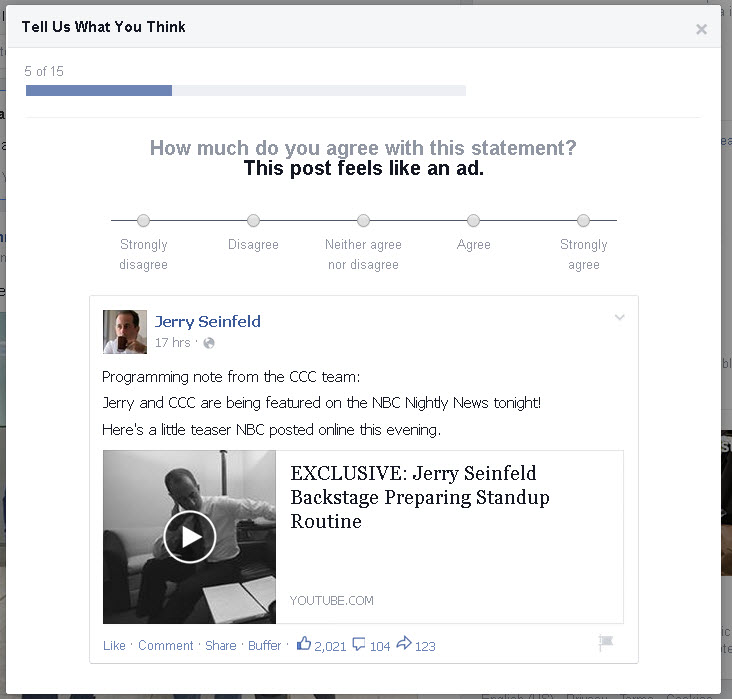Open Jerry Seinfeld profile name link
This screenshot has width=732, height=699.
point(208,321)
